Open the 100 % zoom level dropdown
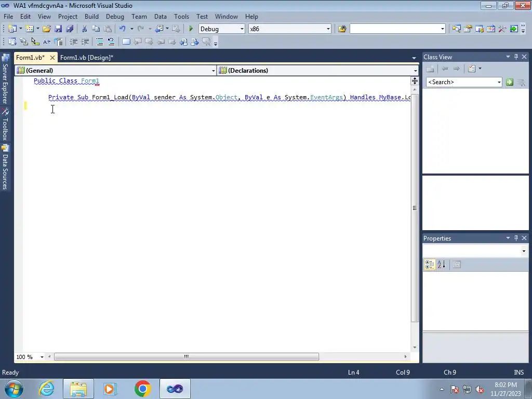This screenshot has height=399, width=532. [x=42, y=357]
